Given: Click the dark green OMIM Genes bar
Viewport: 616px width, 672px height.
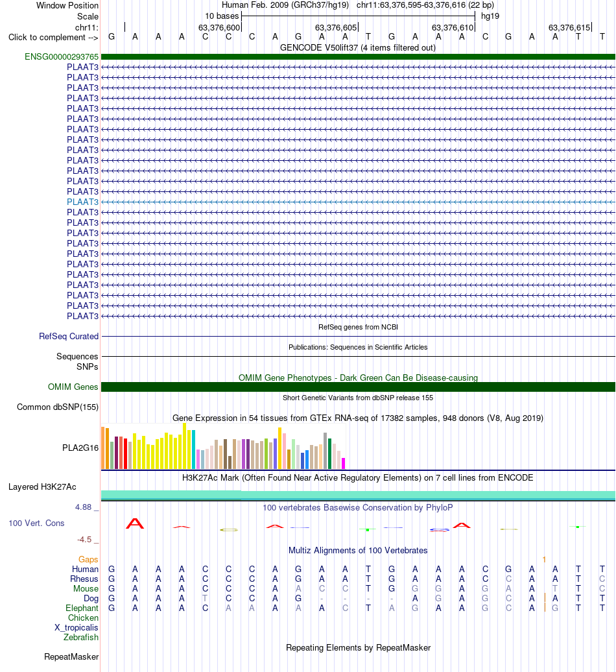Looking at the screenshot, I should (358, 387).
